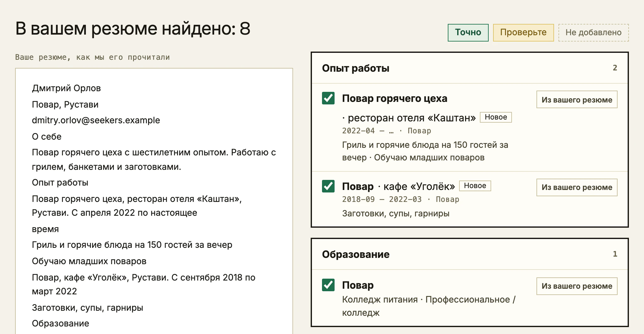
Task: Open «Из вашего резюме» in the Образование section
Action: pos(577,286)
